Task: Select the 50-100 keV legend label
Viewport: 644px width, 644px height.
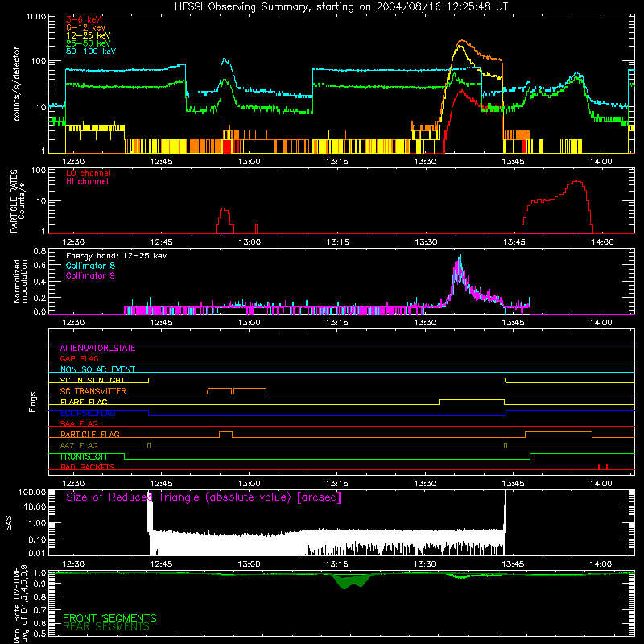Action: 91,52
